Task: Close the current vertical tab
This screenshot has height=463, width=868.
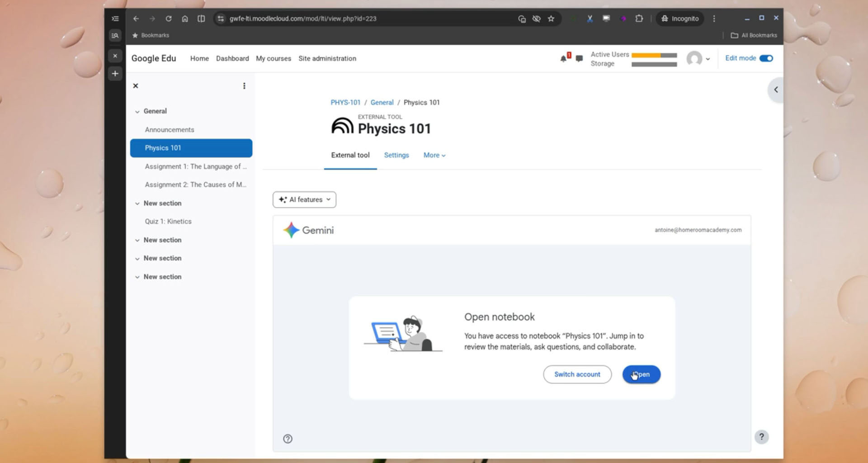Action: point(115,56)
